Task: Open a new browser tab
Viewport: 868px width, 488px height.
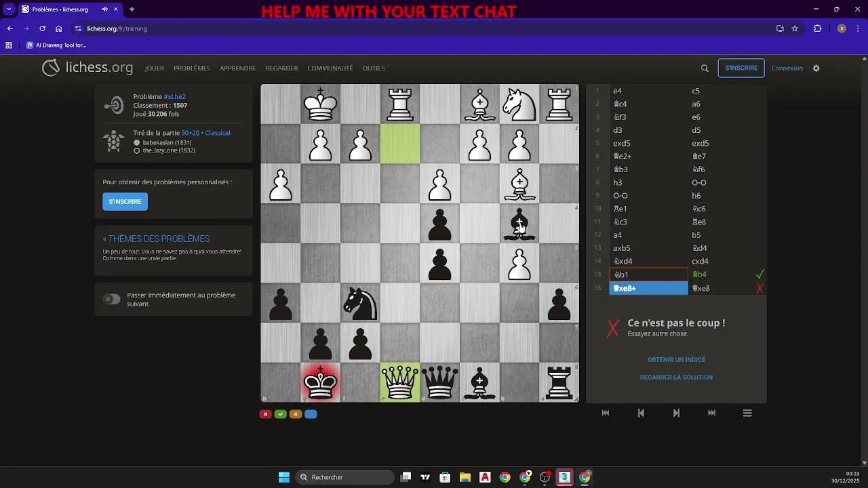Action: pyautogui.click(x=132, y=9)
